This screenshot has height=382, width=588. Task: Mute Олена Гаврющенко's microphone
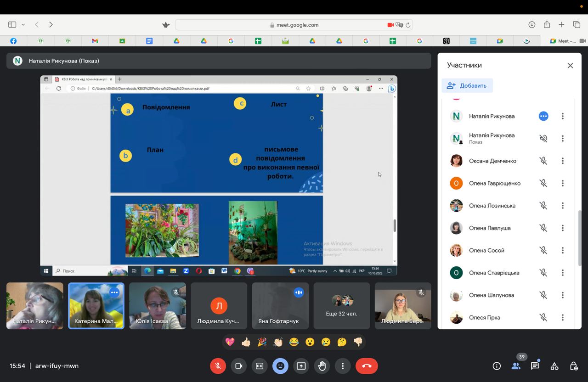point(543,183)
